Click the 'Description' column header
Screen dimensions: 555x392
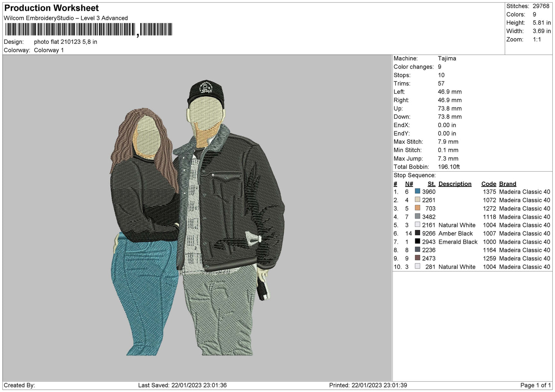point(455,184)
